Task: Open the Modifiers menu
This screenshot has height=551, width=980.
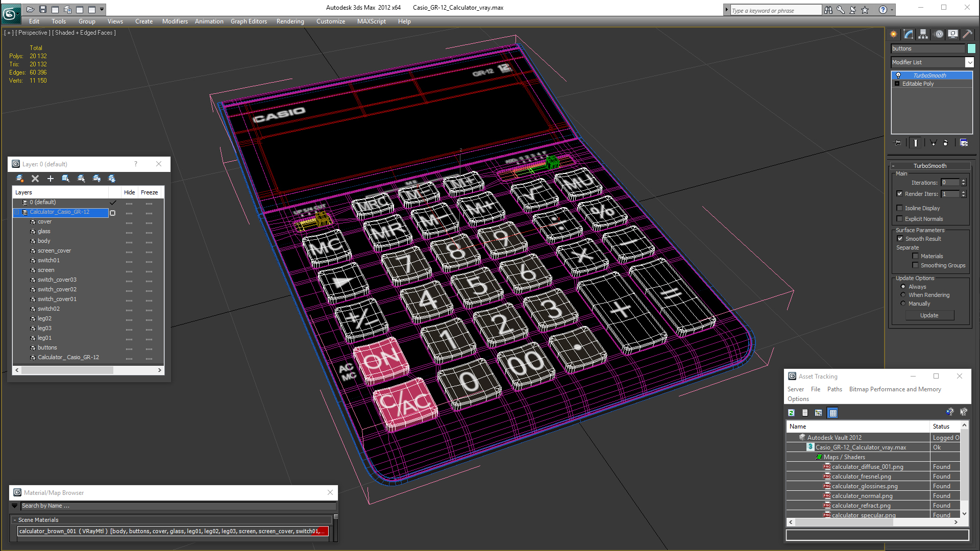Action: 175,21
